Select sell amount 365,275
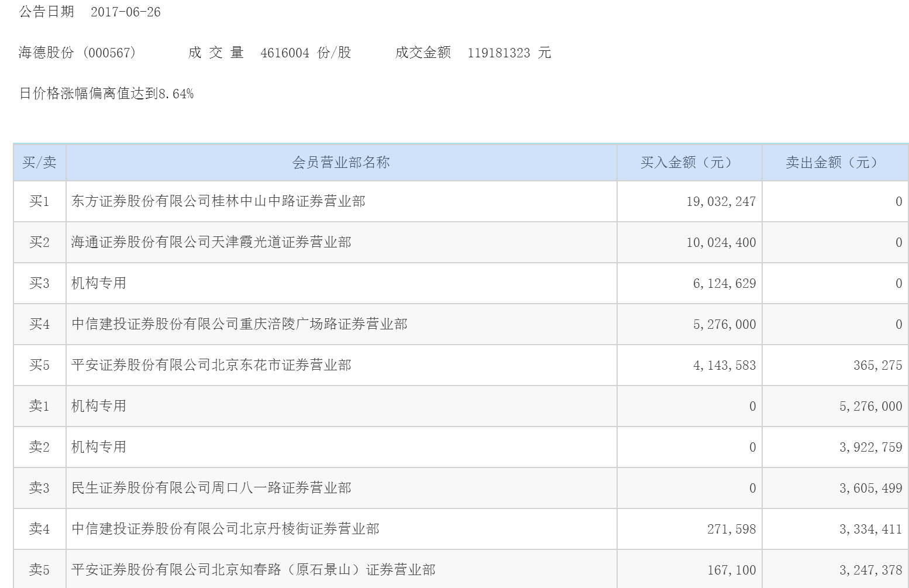Screen dimensions: 909x588 coord(878,366)
